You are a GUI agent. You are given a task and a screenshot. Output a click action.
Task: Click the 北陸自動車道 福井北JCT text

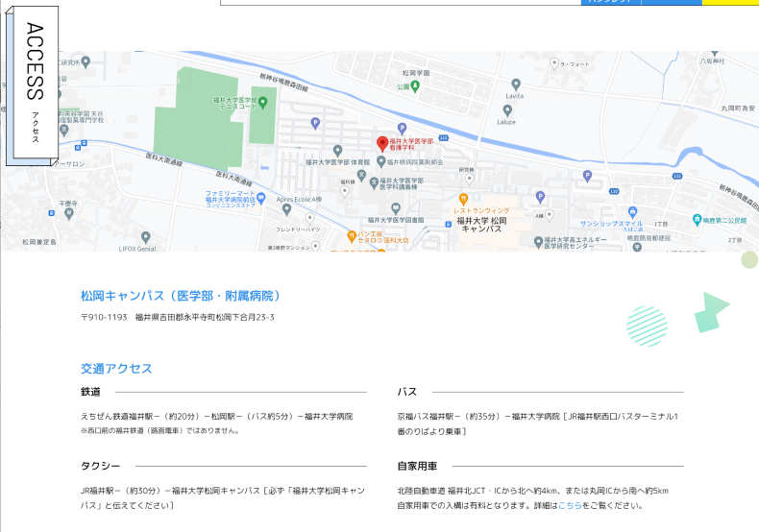point(533,491)
